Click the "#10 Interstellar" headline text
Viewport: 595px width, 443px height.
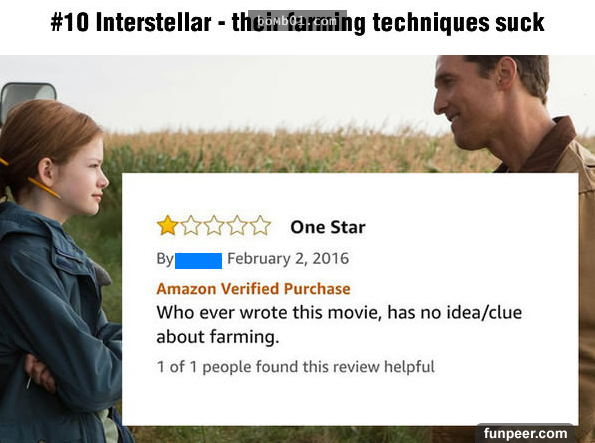pos(131,22)
